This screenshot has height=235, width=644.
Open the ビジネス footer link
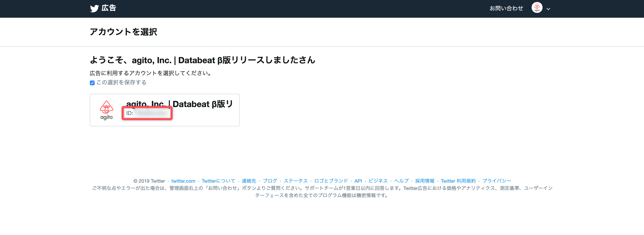click(378, 181)
